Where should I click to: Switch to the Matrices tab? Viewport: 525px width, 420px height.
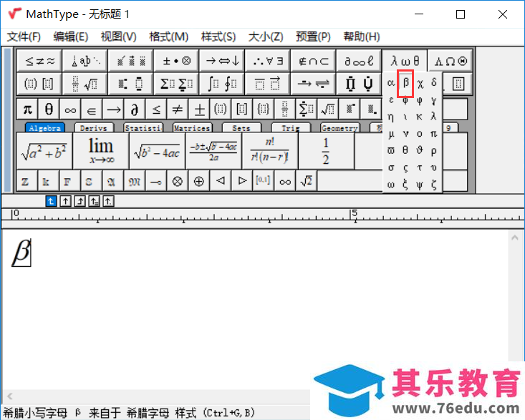click(x=192, y=128)
